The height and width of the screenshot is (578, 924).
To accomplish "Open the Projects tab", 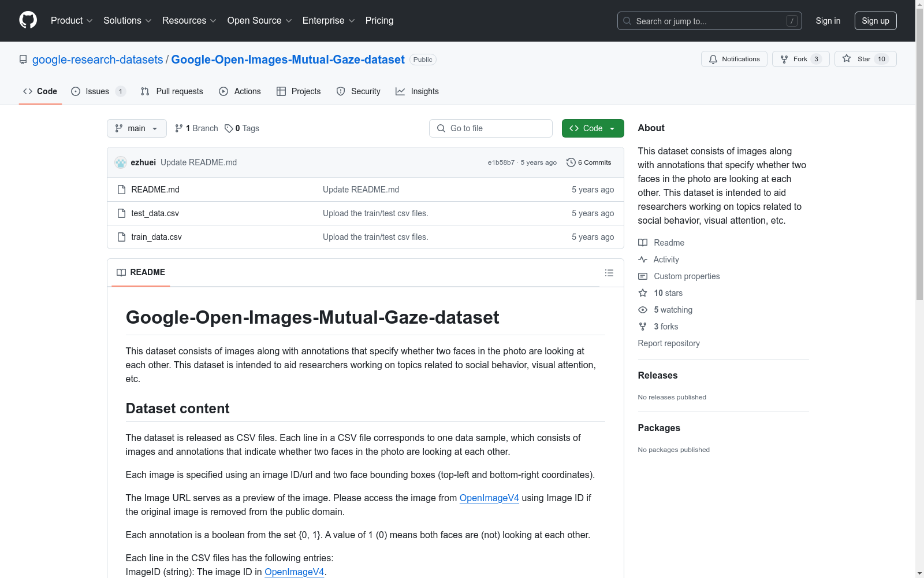I will [299, 91].
